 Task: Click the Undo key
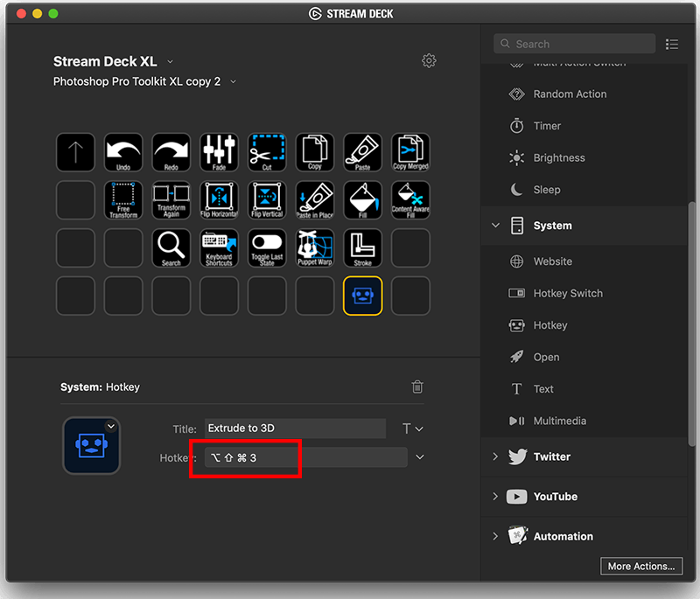123,152
